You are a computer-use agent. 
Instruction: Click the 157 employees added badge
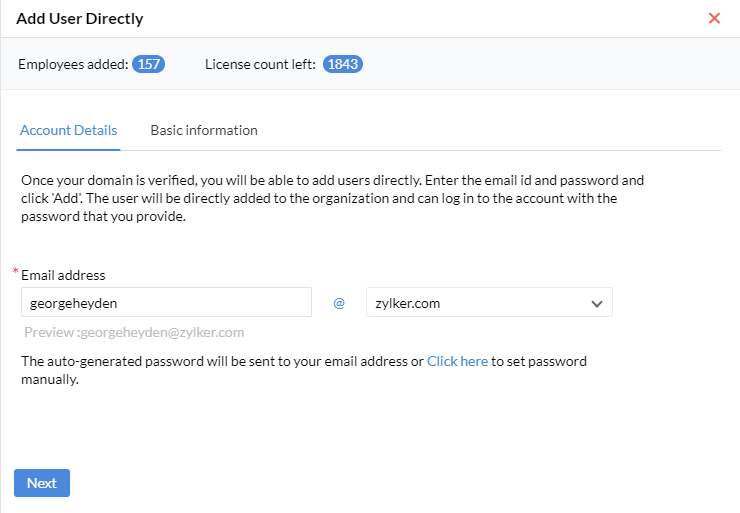pos(149,64)
